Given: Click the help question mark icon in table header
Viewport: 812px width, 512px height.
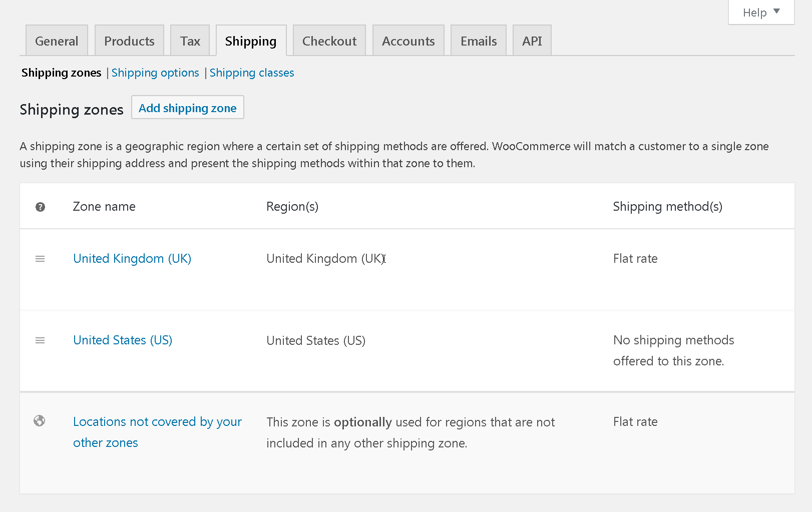Looking at the screenshot, I should [x=40, y=207].
